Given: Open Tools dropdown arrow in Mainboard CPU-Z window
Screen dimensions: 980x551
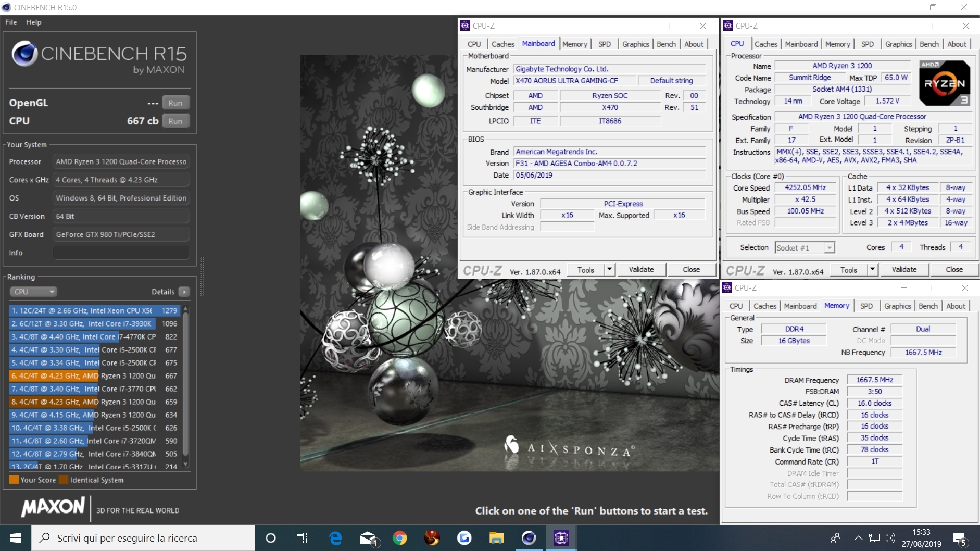Looking at the screenshot, I should 610,270.
